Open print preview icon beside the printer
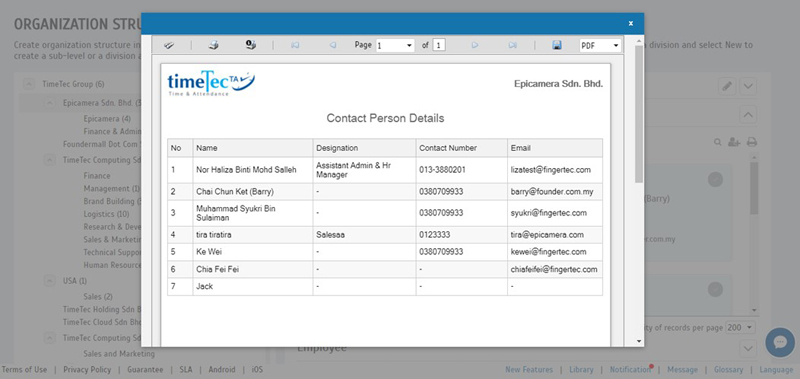This screenshot has height=379, width=800. tap(251, 45)
